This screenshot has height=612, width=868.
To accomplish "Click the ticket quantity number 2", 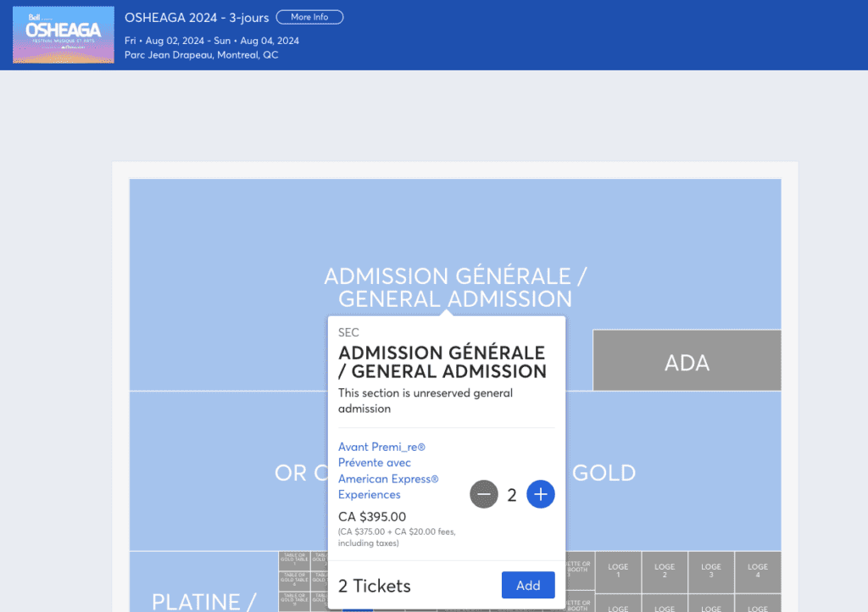I will click(x=512, y=495).
